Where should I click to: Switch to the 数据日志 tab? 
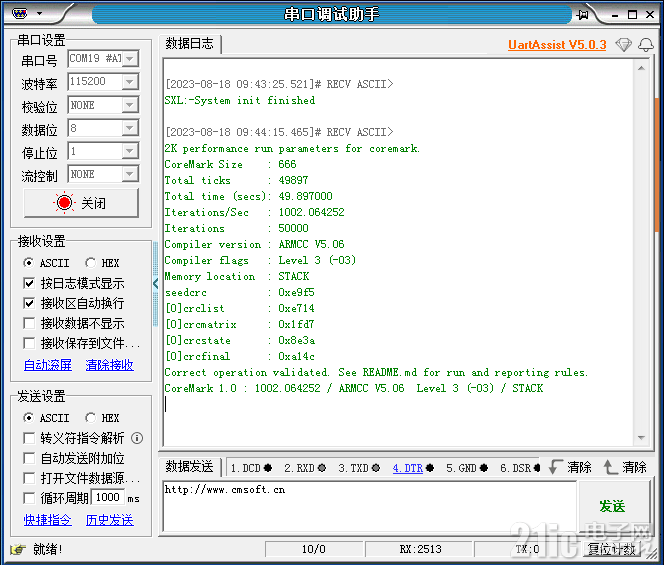pyautogui.click(x=190, y=44)
